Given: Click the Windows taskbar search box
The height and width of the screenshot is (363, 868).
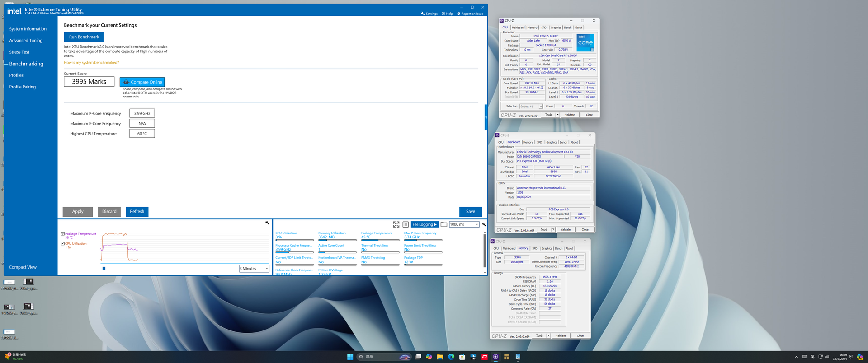Looking at the screenshot, I should [x=384, y=357].
